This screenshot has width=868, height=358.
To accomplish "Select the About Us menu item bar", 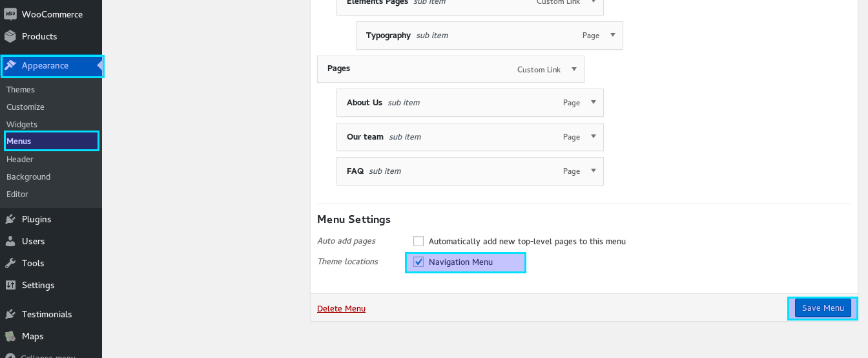I will (470, 103).
